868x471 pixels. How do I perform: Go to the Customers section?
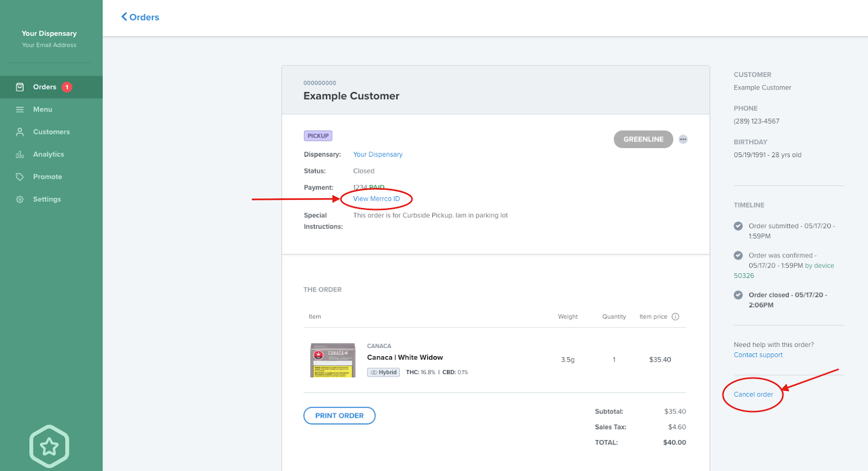point(51,132)
